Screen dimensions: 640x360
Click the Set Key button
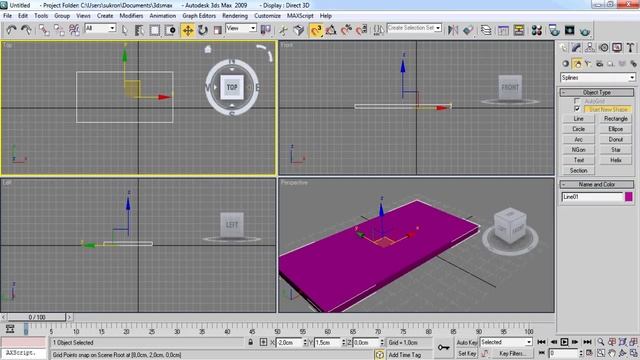point(467,353)
